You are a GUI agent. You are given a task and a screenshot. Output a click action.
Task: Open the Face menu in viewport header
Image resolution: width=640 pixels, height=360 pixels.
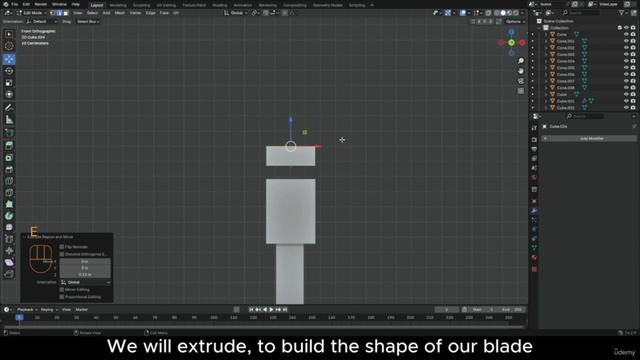[164, 13]
